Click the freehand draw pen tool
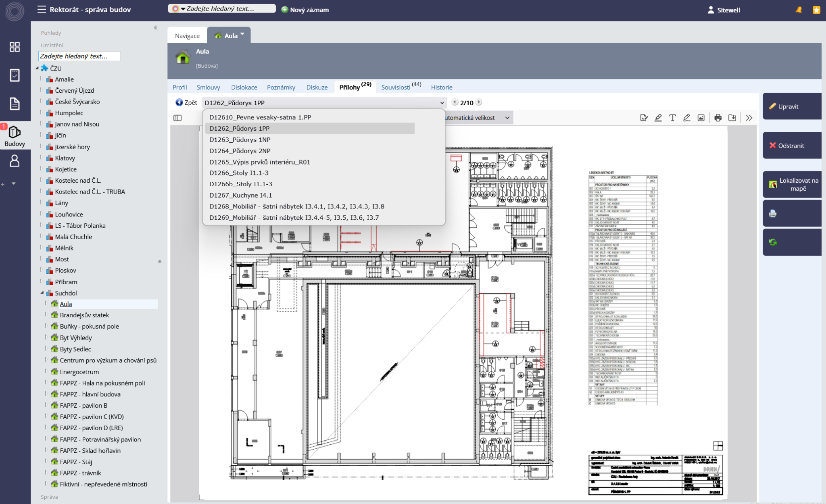This screenshot has height=504, width=826. click(686, 118)
